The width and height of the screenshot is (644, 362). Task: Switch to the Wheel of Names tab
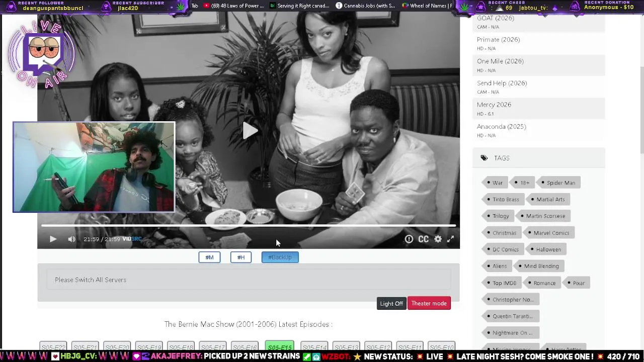(428, 6)
